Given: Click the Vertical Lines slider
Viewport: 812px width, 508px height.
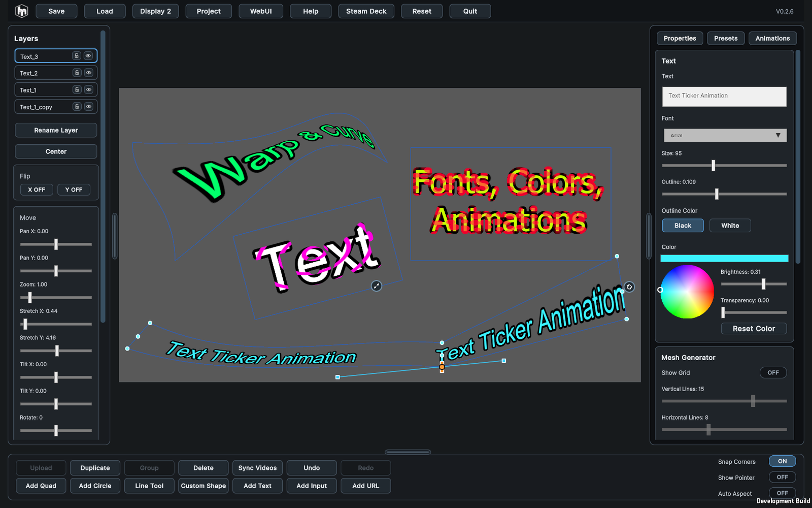Looking at the screenshot, I should [x=724, y=401].
